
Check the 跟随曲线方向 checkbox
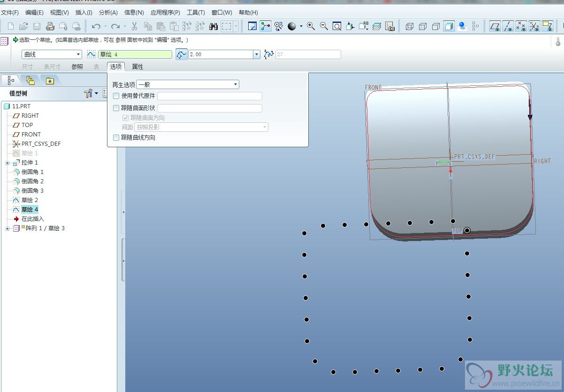116,138
